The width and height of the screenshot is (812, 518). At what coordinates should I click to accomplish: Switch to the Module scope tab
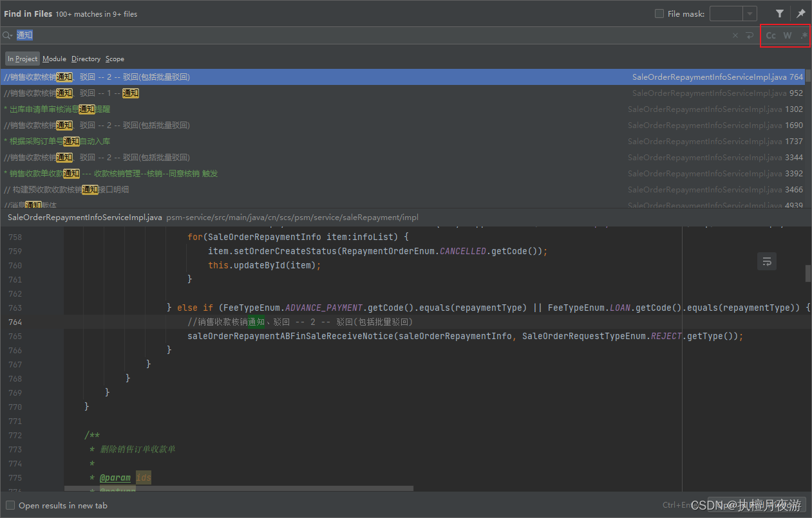(x=54, y=59)
